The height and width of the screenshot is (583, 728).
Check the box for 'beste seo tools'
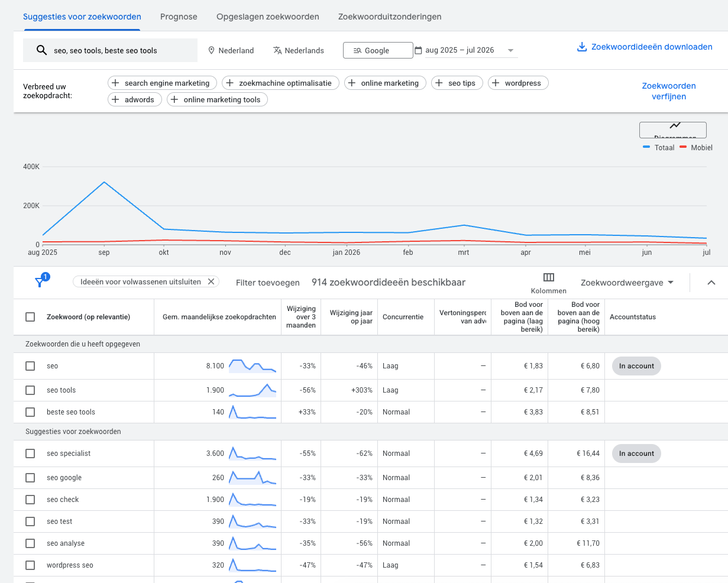click(30, 412)
